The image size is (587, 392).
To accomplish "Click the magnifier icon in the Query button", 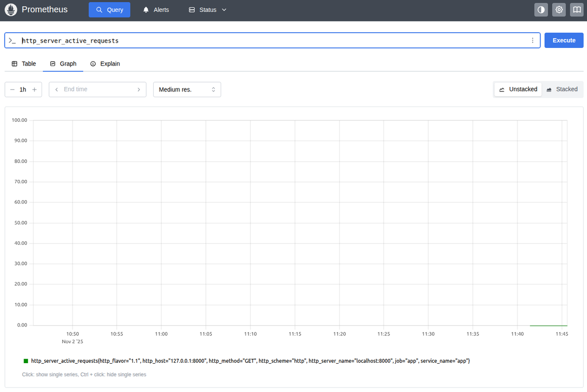I will point(99,10).
